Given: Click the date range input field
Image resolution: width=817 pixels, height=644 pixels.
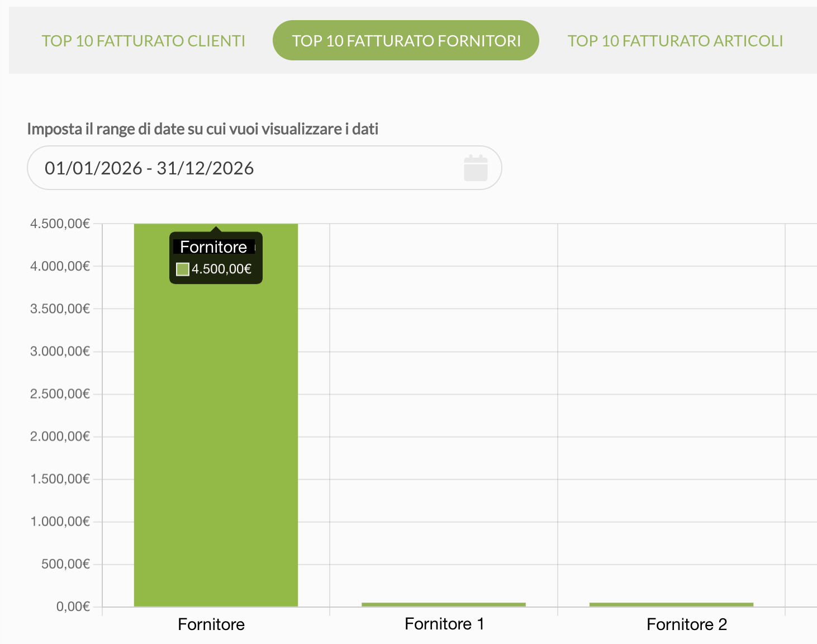Looking at the screenshot, I should (x=264, y=168).
